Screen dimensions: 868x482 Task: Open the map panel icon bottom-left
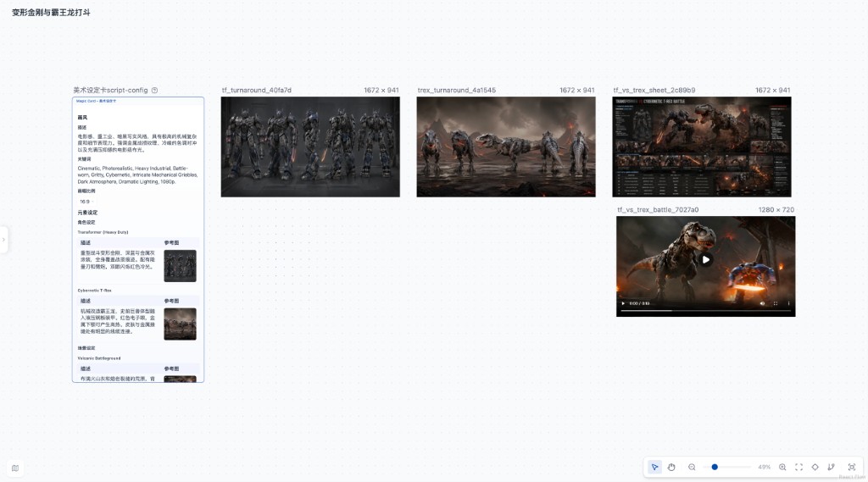15,468
